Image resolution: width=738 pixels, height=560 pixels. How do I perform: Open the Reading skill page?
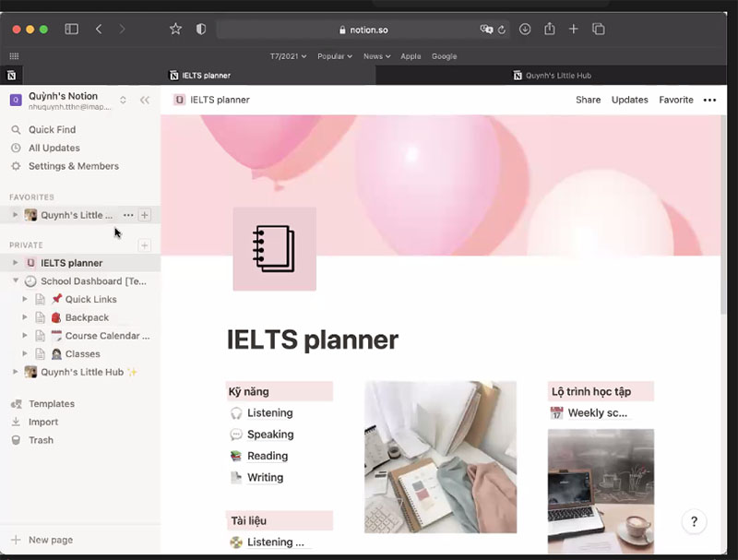[267, 456]
